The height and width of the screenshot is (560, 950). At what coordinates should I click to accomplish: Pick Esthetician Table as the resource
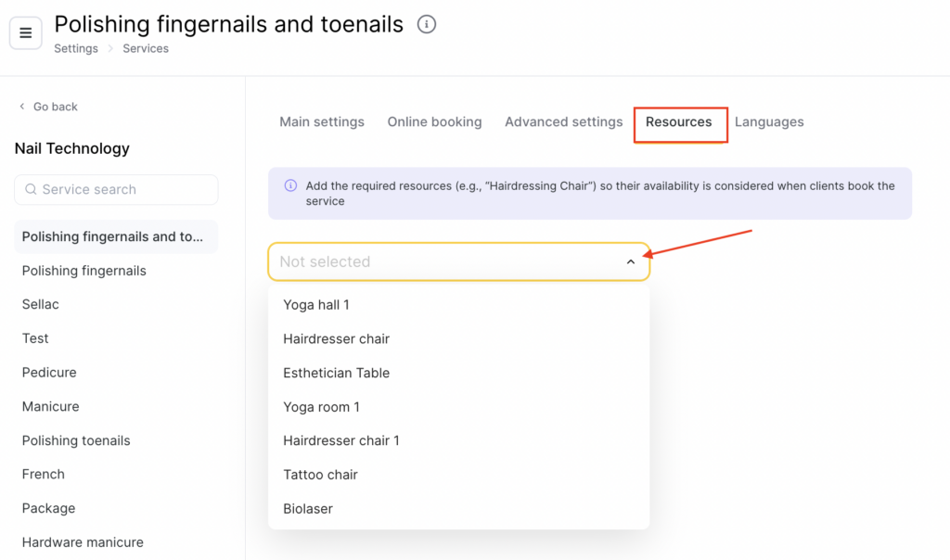click(x=336, y=373)
